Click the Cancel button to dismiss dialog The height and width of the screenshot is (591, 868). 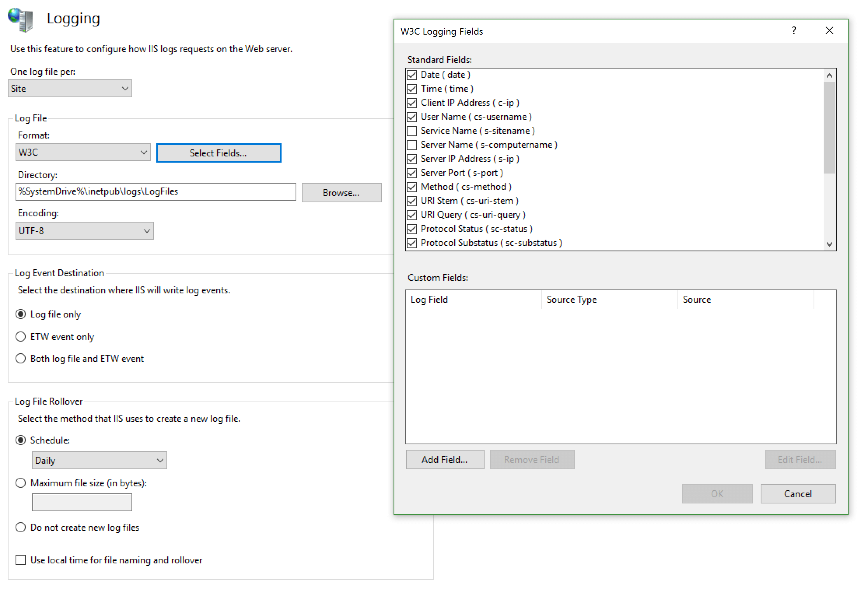tap(797, 493)
